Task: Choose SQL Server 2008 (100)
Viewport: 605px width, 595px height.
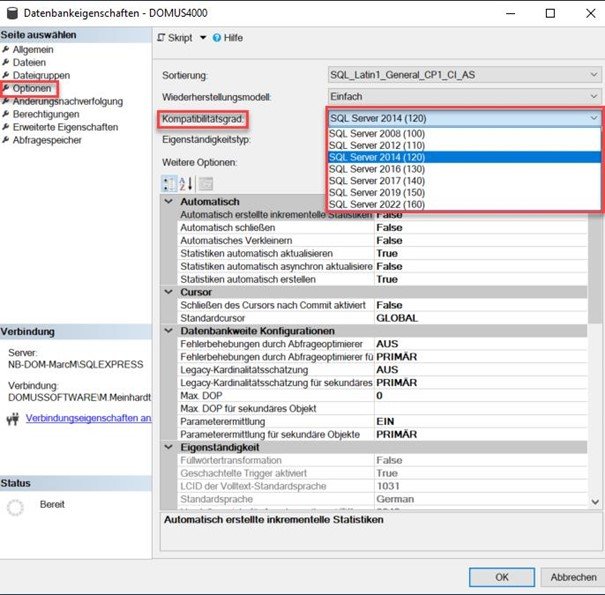Action: coord(464,134)
